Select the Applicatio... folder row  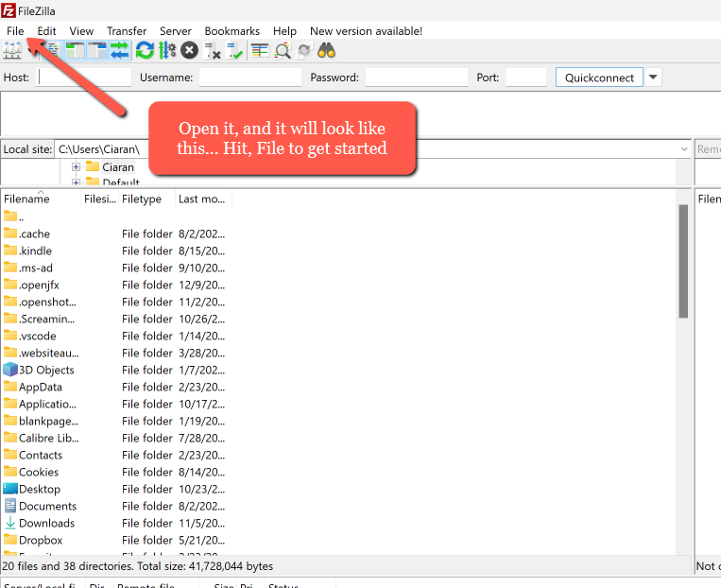click(x=116, y=404)
